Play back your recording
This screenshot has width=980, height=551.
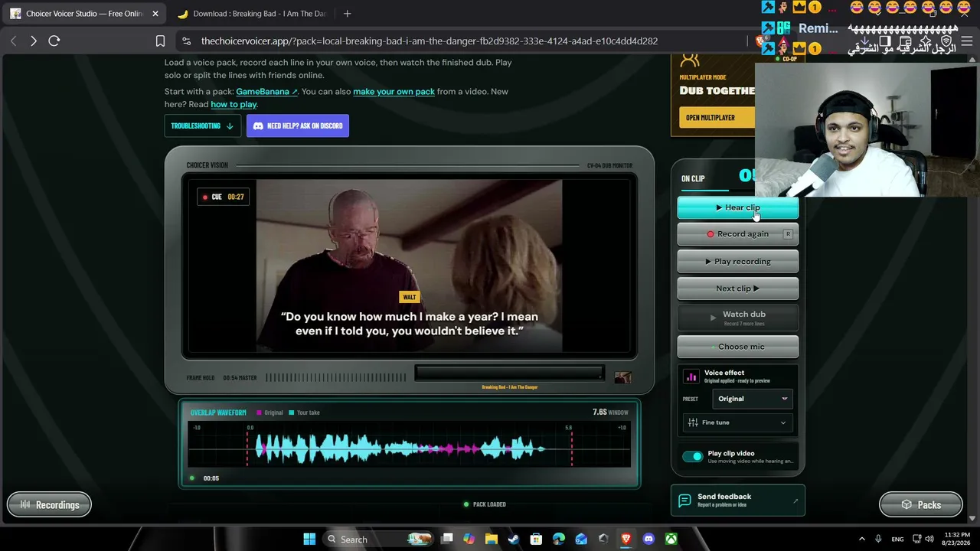click(737, 262)
